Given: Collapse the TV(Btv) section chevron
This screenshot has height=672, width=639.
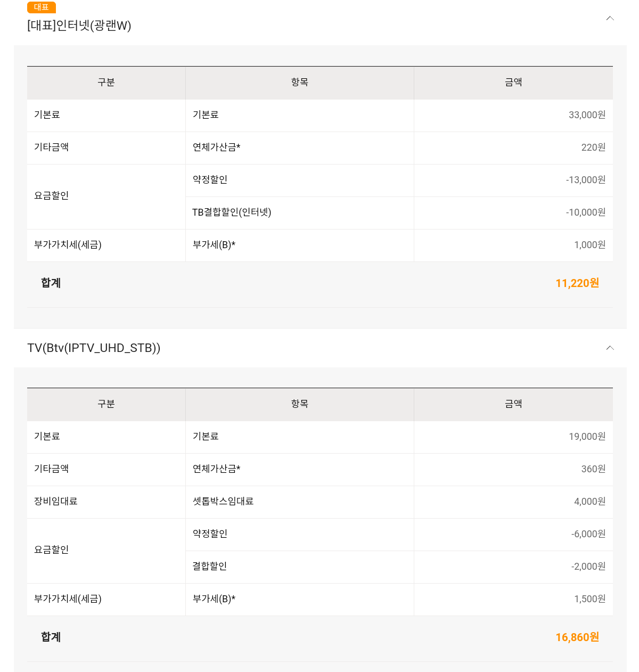Looking at the screenshot, I should pos(610,348).
